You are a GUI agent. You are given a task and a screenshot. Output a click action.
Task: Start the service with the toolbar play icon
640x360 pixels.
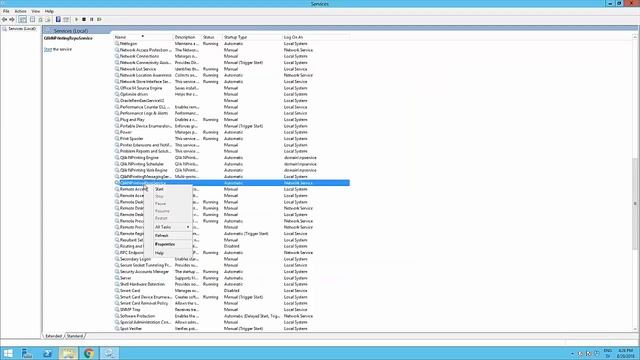click(76, 19)
